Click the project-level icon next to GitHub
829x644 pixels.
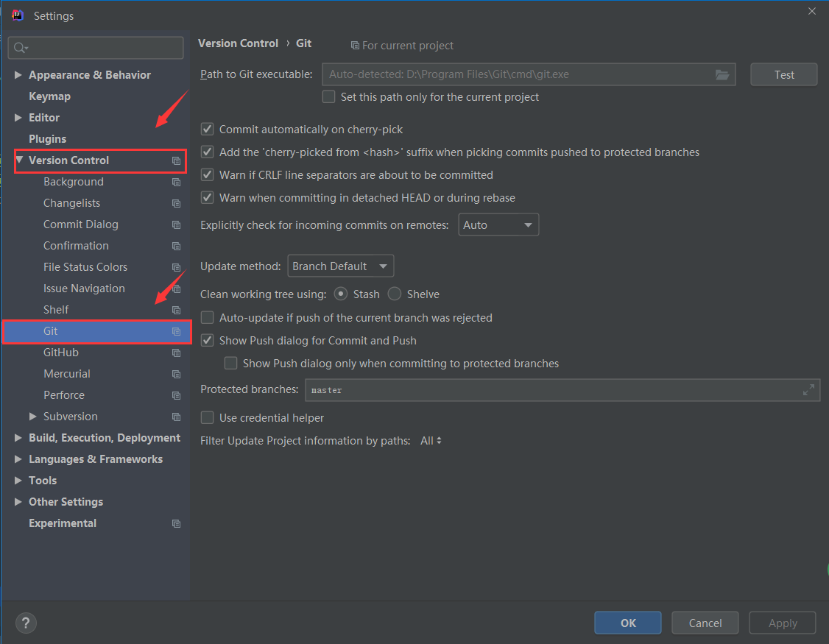(x=177, y=353)
